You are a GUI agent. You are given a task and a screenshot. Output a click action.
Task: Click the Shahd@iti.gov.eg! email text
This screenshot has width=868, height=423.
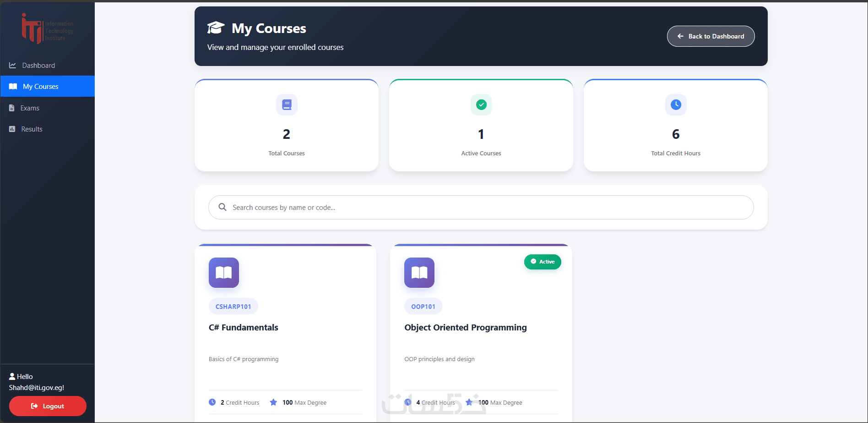[x=37, y=388]
